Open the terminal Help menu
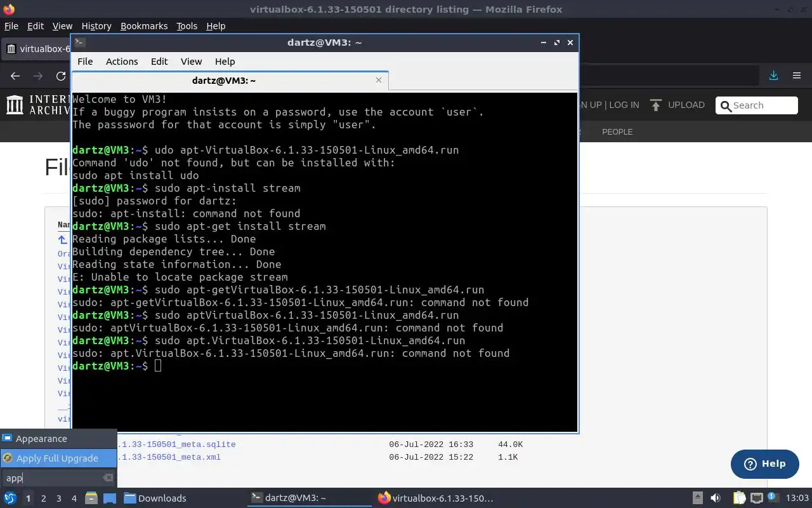 pos(225,62)
